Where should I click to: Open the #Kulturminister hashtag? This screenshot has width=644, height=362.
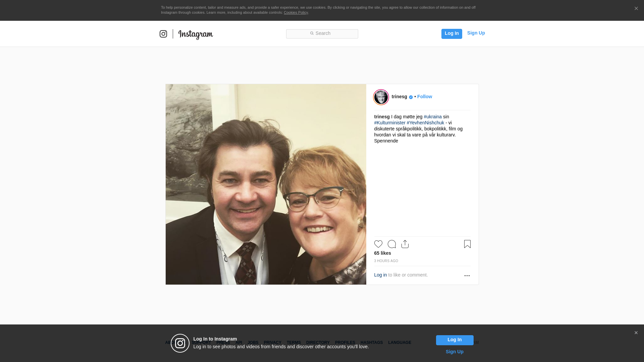(390, 123)
